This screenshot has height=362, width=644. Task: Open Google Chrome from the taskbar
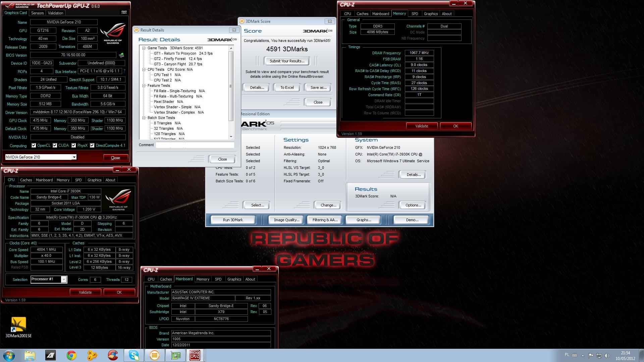point(71,355)
